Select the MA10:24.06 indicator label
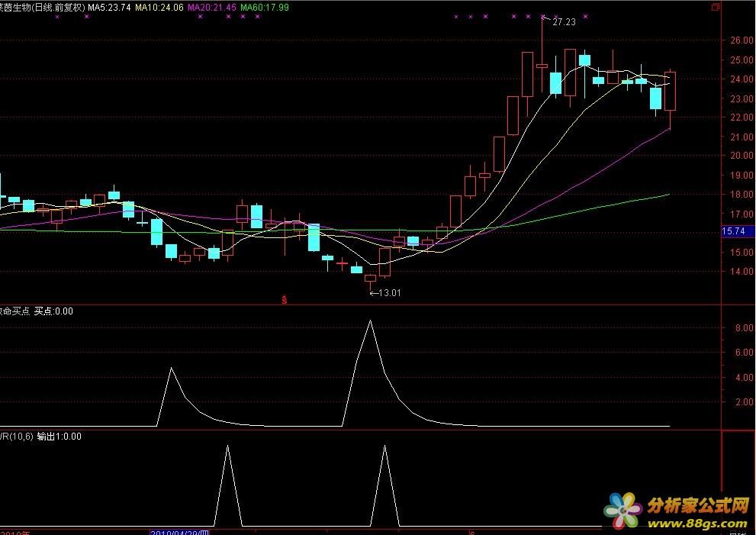 pos(159,7)
